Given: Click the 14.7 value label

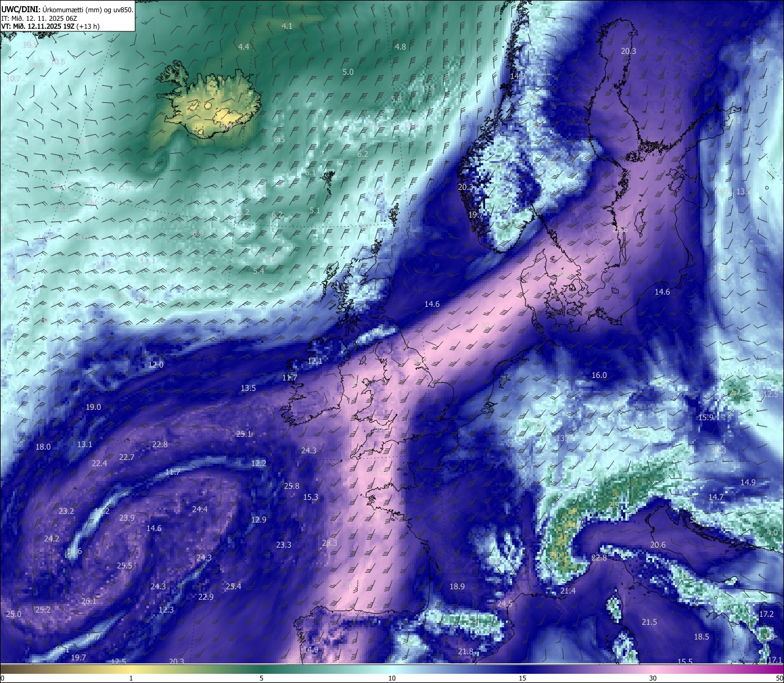Looking at the screenshot, I should (x=716, y=497).
